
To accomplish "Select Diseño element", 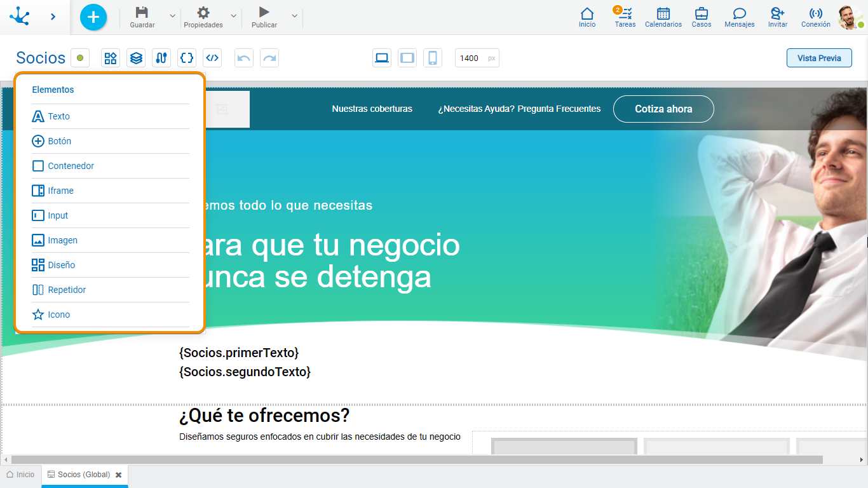I will click(x=110, y=265).
